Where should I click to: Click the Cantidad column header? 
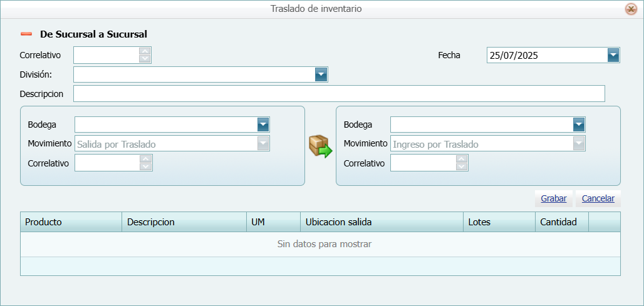pyautogui.click(x=562, y=222)
